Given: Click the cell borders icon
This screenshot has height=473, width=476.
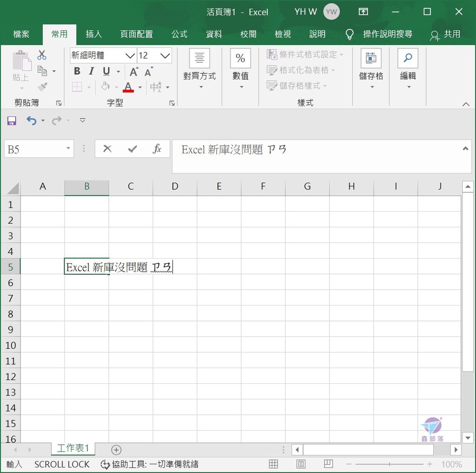Looking at the screenshot, I should [x=77, y=87].
